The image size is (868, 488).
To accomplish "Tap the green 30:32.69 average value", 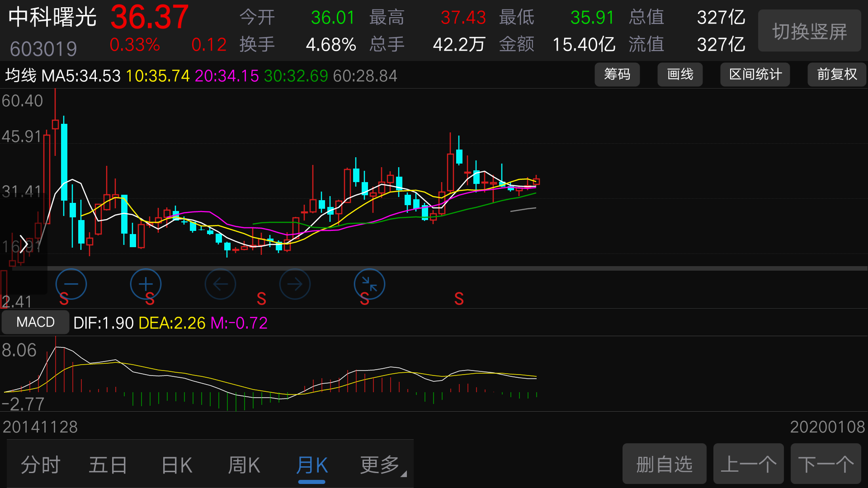I will click(296, 75).
